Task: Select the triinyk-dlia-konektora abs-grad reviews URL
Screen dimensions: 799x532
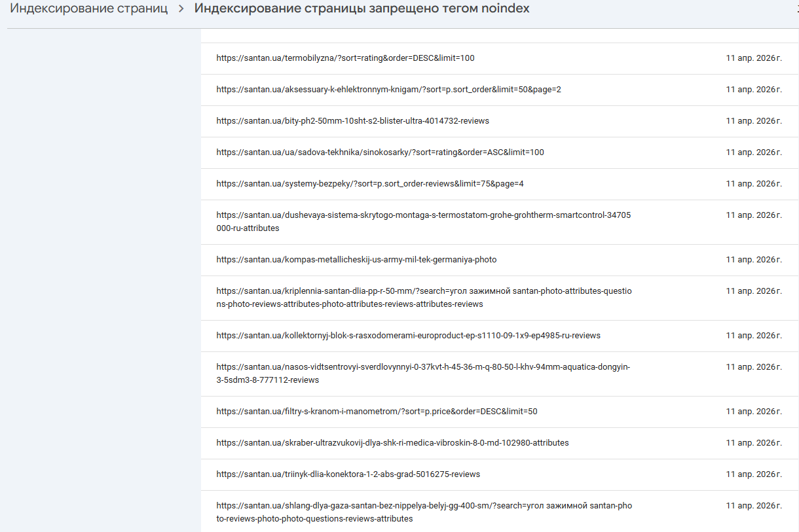Action: (348, 474)
